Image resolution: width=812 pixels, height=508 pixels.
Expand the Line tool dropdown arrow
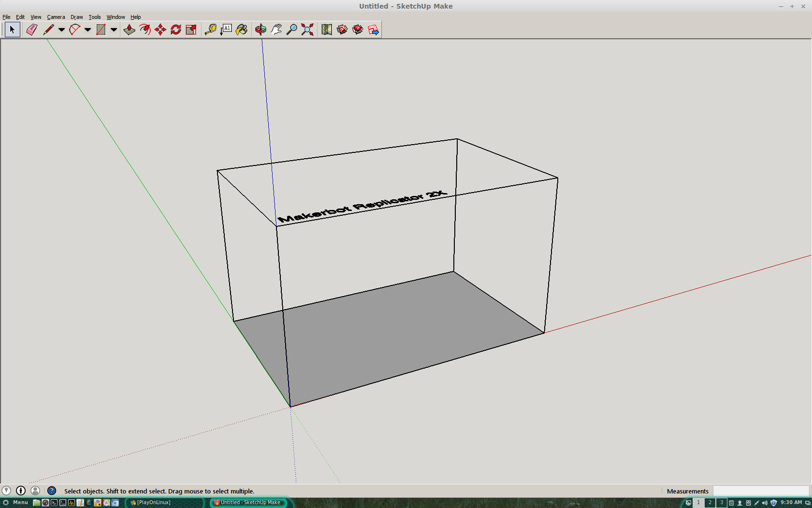click(61, 30)
